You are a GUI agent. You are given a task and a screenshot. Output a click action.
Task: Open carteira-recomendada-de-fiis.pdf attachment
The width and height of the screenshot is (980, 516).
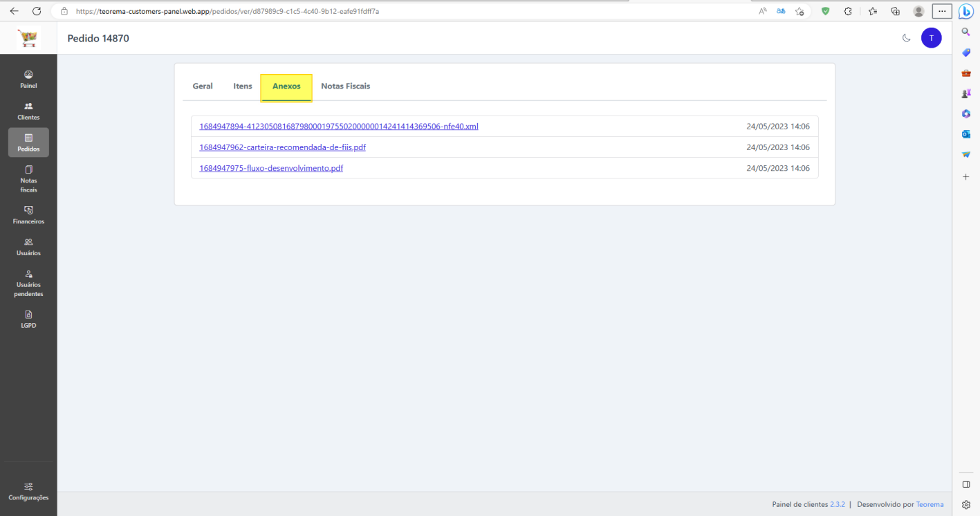[x=282, y=147]
